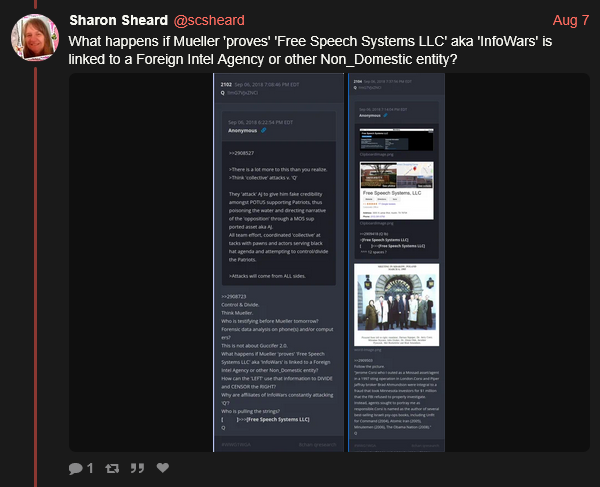This screenshot has height=487, width=600.
Task: Click the reply speech-bubble icon
Action: coord(75,468)
